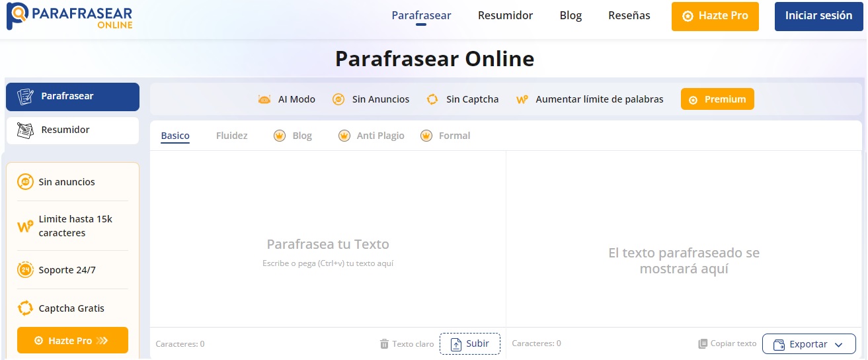The width and height of the screenshot is (868, 360).
Task: Click the AI Modo robot icon
Action: tap(264, 99)
